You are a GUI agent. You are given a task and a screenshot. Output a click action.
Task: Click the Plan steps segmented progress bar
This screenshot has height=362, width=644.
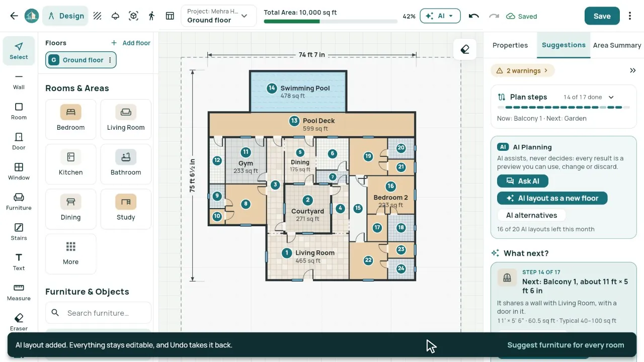coord(563,107)
